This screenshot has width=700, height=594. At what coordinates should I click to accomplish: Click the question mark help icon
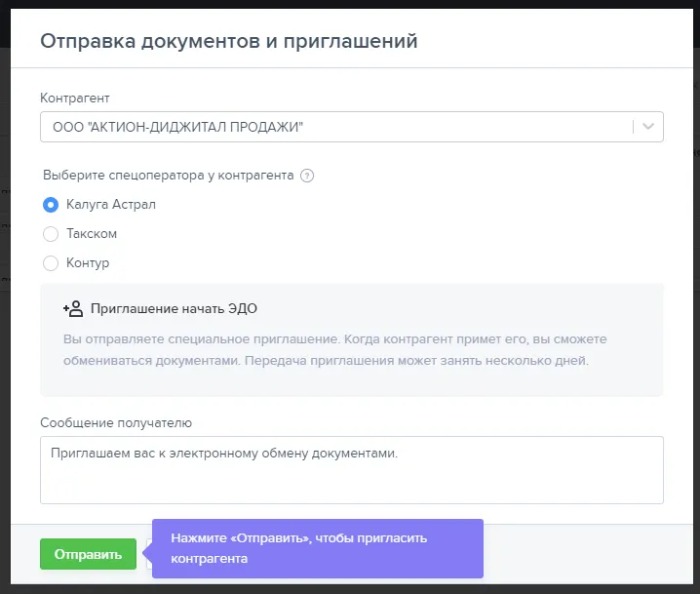click(307, 176)
